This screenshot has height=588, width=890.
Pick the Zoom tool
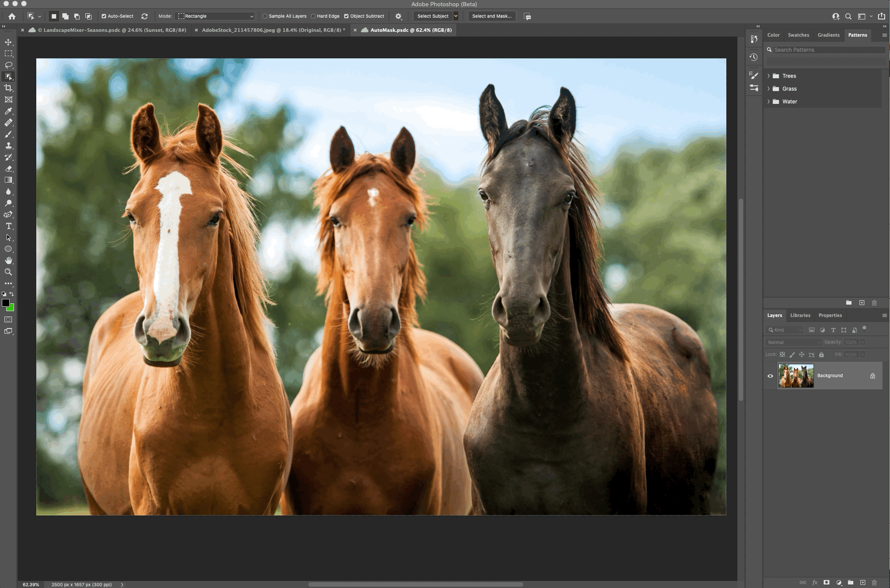coord(8,272)
